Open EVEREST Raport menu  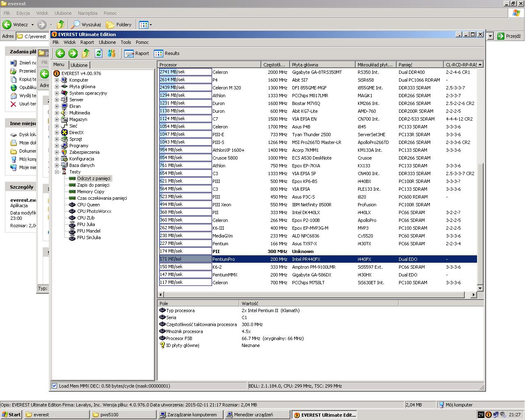click(x=87, y=42)
